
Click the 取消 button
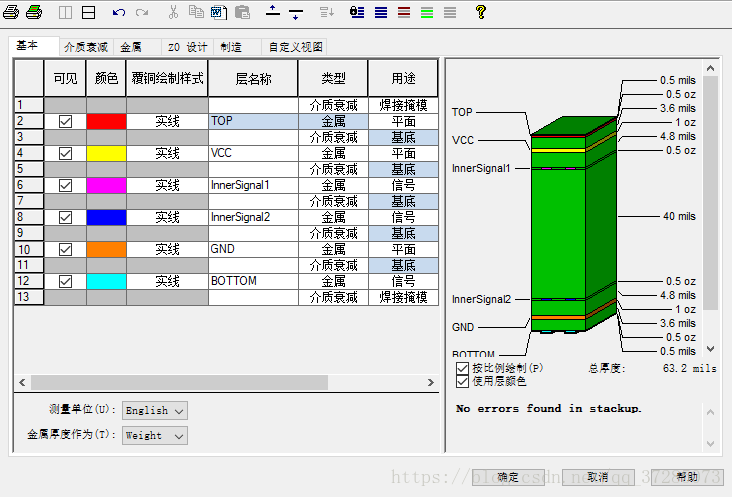(x=598, y=477)
